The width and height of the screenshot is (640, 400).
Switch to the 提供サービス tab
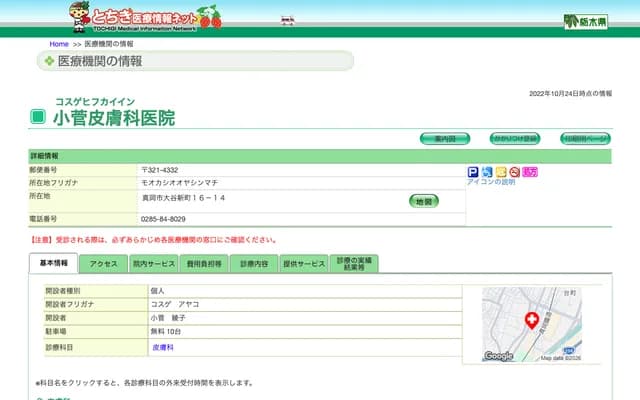(x=304, y=264)
